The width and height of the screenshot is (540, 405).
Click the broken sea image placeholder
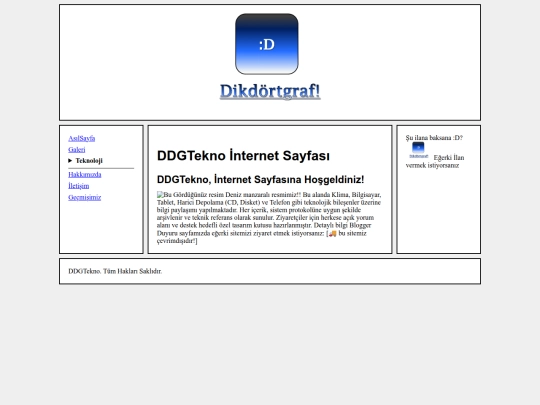160,195
